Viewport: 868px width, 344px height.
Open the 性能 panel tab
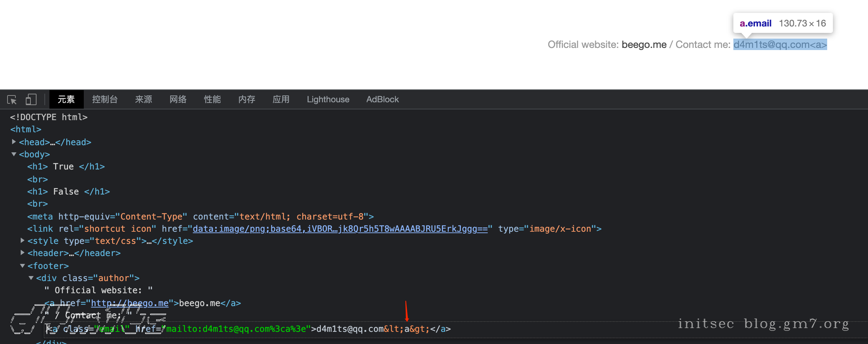[212, 99]
